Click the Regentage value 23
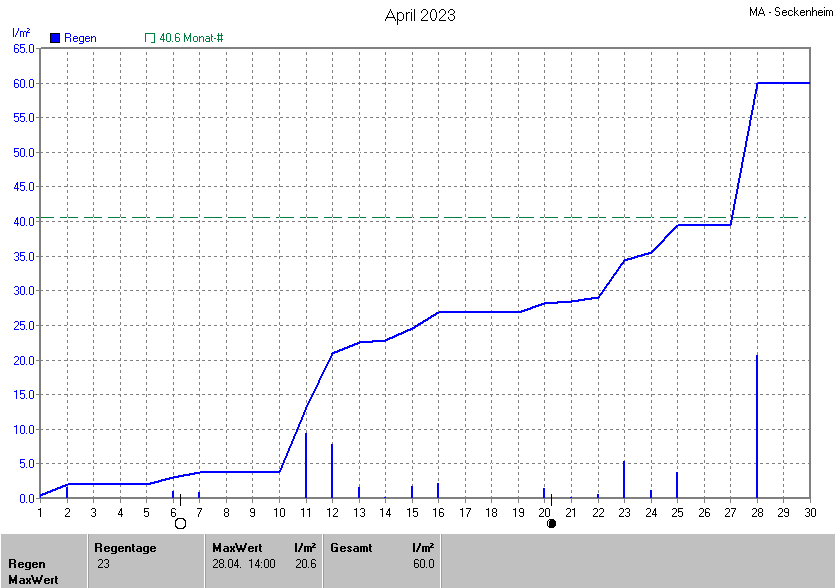This screenshot has width=835, height=588. 104,564
